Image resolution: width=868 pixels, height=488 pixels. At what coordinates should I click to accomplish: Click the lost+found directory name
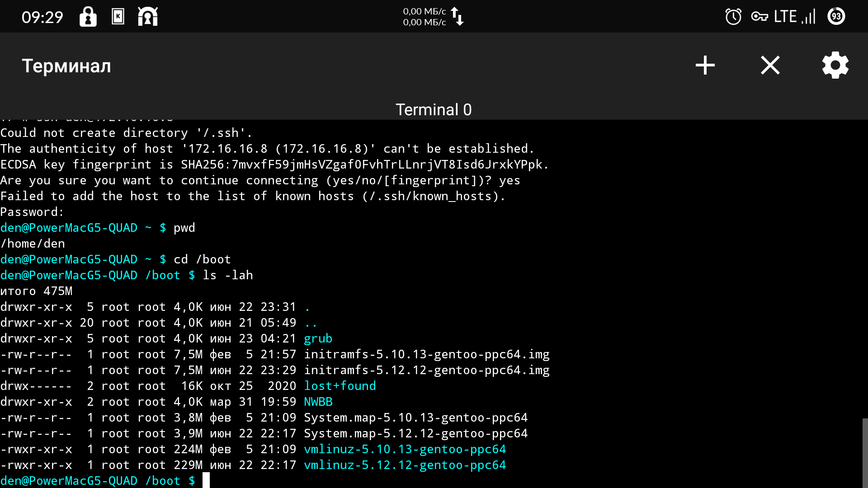[340, 386]
